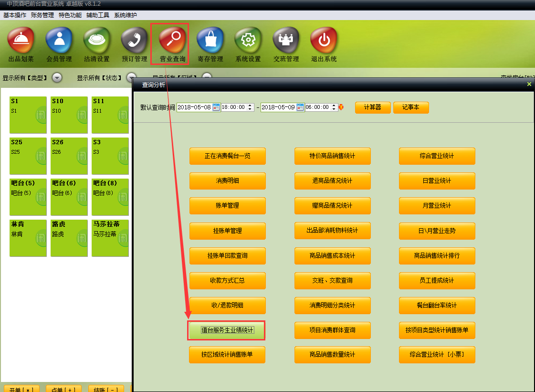Open calendar picker for end date 2018-05-09
This screenshot has width=535, height=392.
(300, 107)
